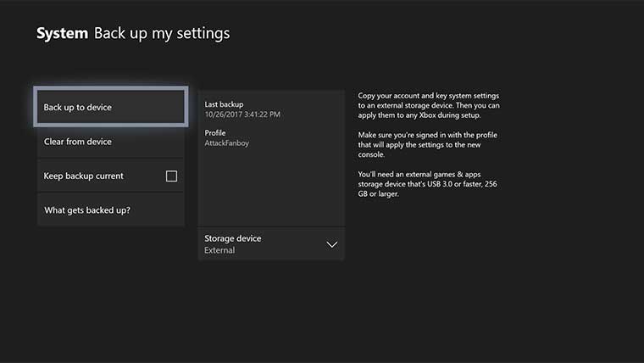Choose Clear from device option

coord(110,142)
